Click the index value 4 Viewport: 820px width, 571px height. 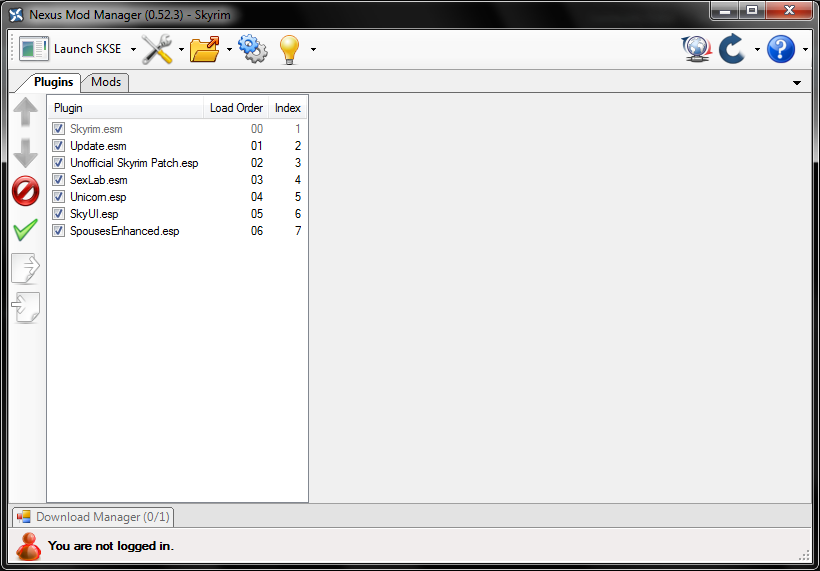[x=298, y=180]
